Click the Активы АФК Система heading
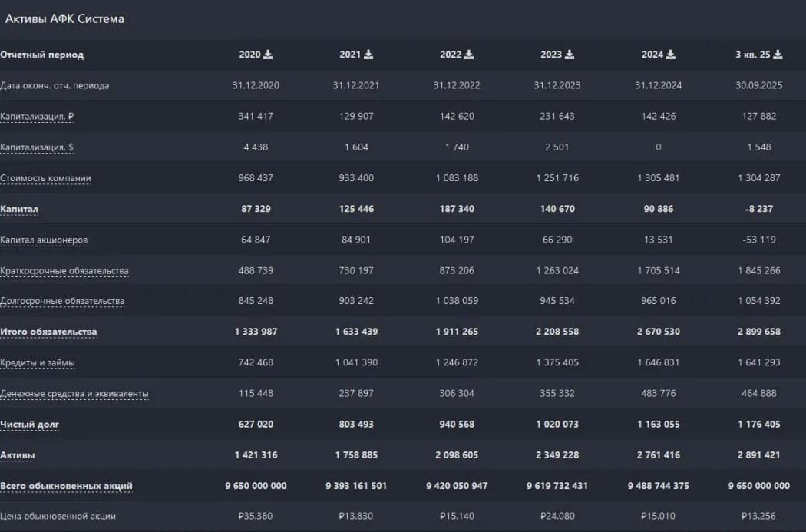The height and width of the screenshot is (532, 806). coord(64,19)
